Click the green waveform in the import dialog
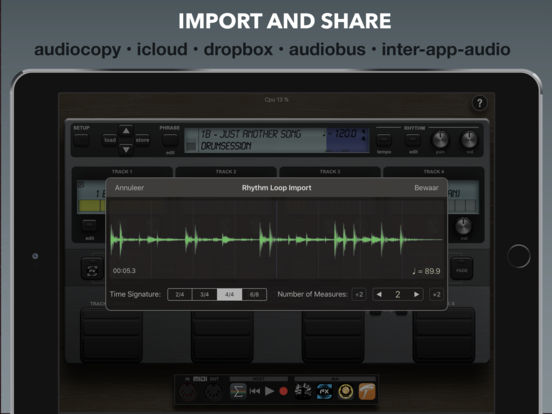Image resolution: width=552 pixels, height=414 pixels. [276, 239]
